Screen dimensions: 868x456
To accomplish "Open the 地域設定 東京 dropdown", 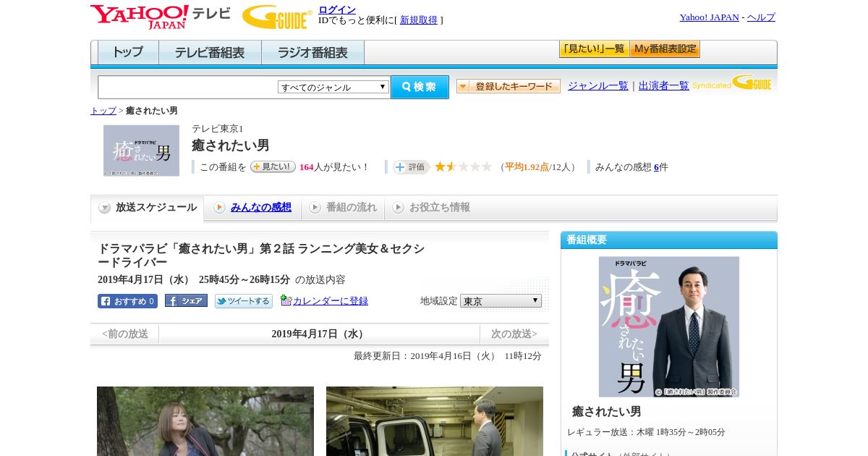I will [x=501, y=300].
